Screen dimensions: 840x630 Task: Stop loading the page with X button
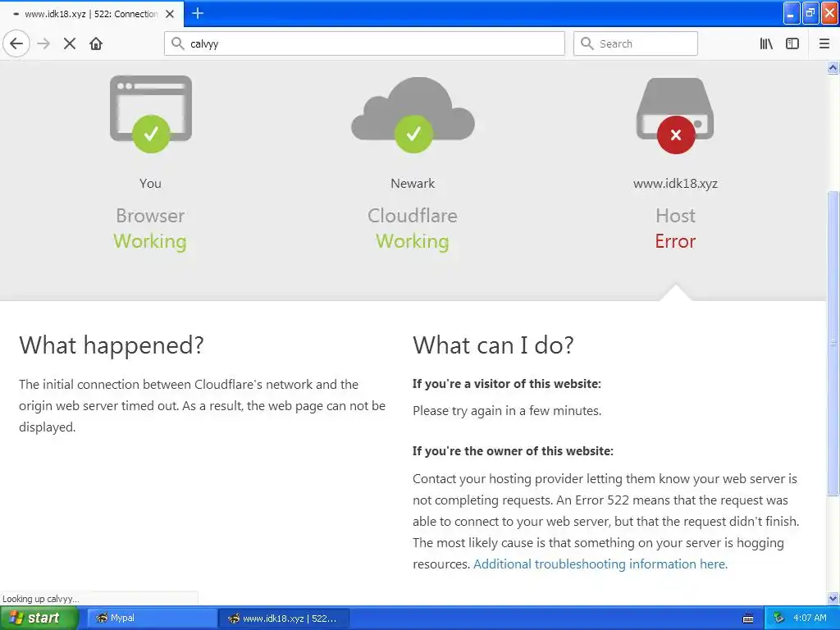point(70,43)
